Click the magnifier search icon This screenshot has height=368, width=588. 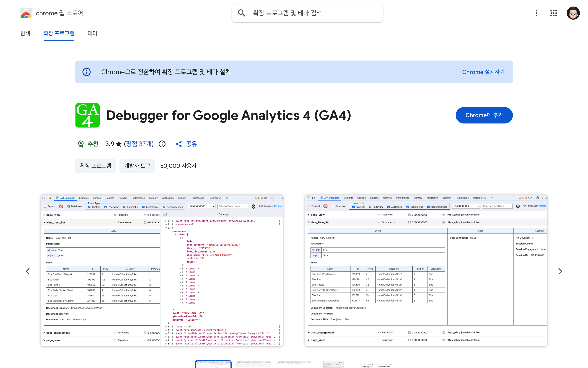[x=241, y=13]
